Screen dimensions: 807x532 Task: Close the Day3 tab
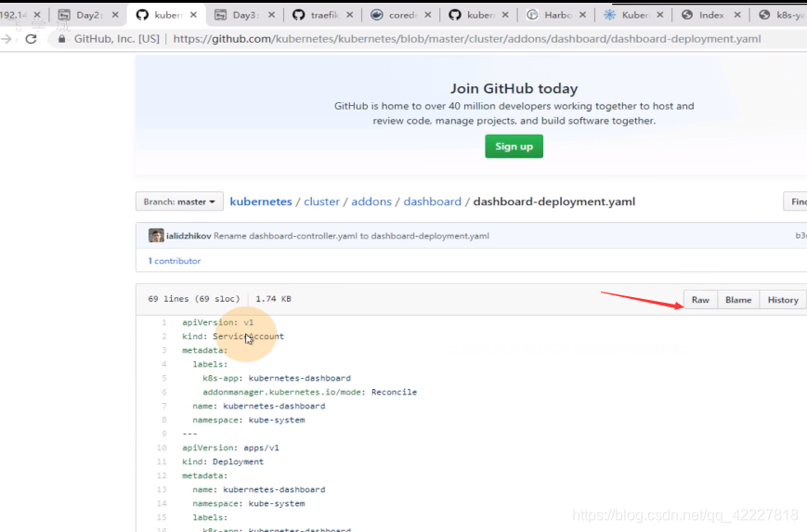coord(272,15)
